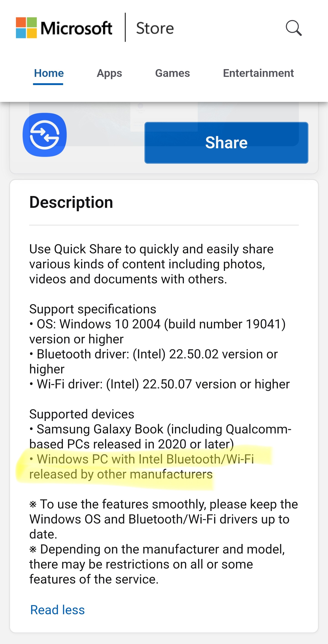Click the OS Windows 10 2004 line
The width and height of the screenshot is (328, 644).
pos(158,331)
